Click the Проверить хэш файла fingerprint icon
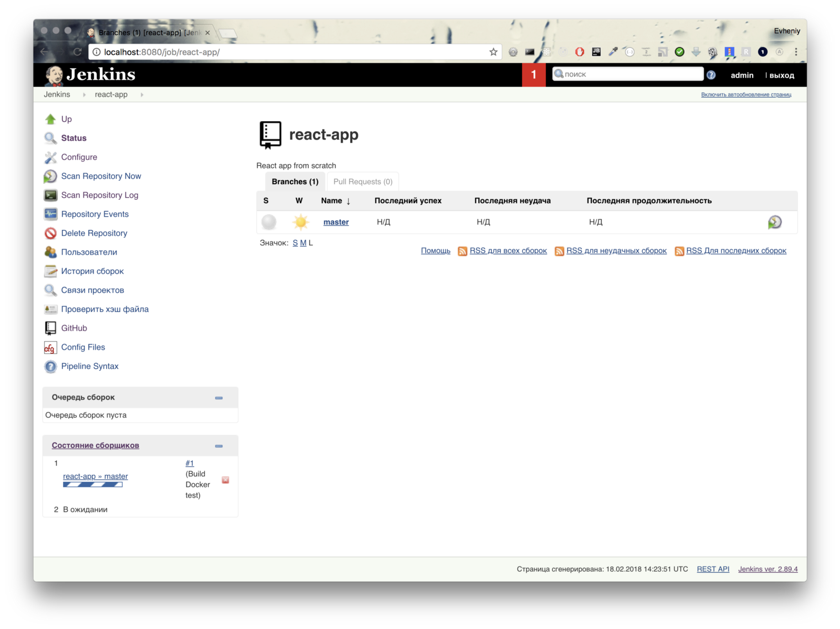840x629 pixels. point(50,309)
